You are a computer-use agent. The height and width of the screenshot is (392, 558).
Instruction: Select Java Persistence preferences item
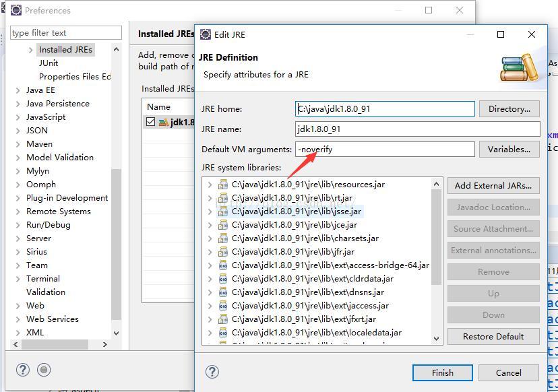[58, 104]
